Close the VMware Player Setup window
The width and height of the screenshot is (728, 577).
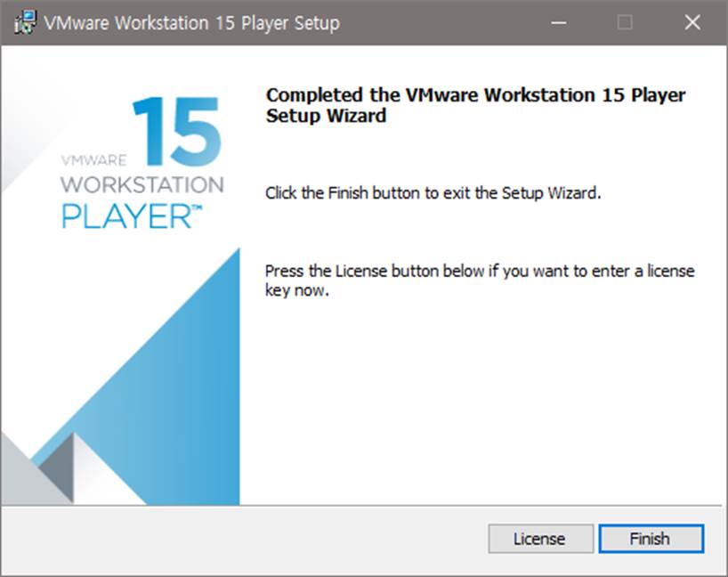tap(692, 22)
